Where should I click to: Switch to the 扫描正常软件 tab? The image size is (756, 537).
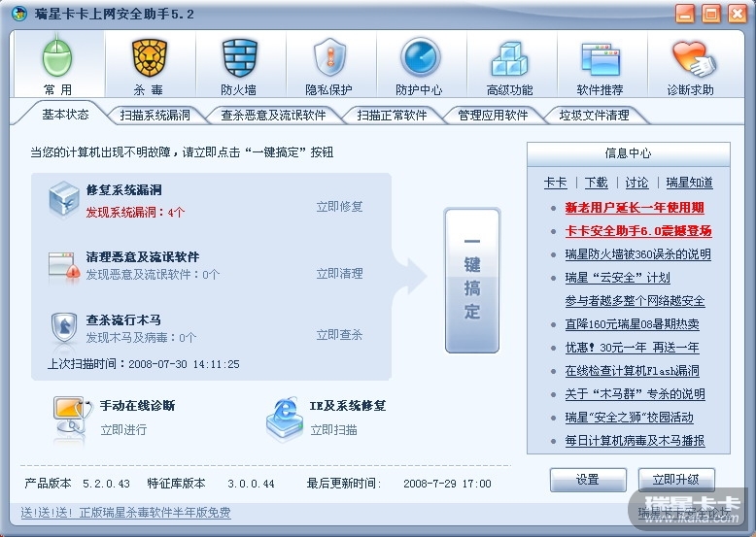(x=392, y=116)
